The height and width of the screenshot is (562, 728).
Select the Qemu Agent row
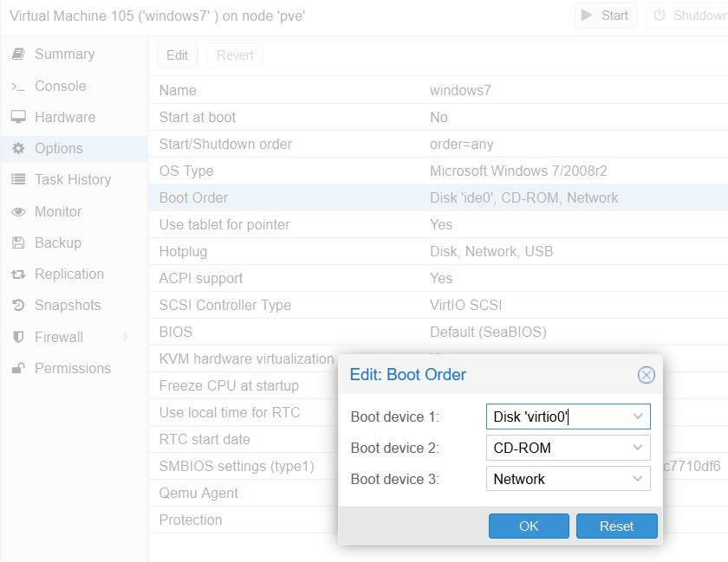click(244, 493)
